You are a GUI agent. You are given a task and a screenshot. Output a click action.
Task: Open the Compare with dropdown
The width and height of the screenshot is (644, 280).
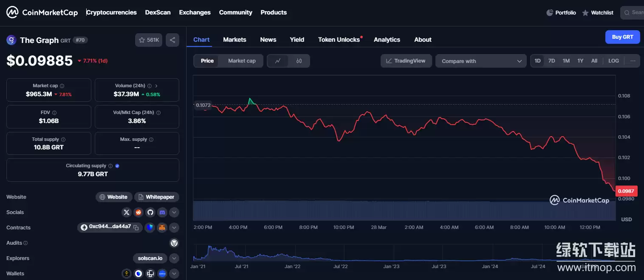pyautogui.click(x=481, y=61)
